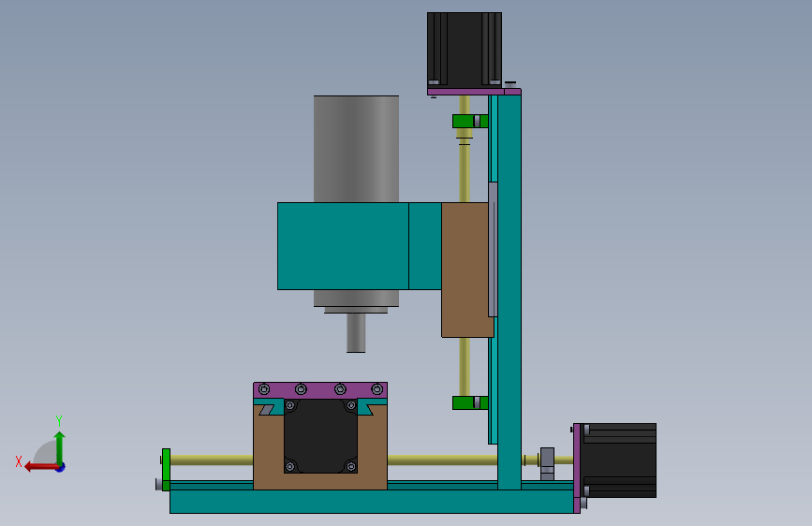Select the vertical lead screw above the brown carriage

point(465,173)
